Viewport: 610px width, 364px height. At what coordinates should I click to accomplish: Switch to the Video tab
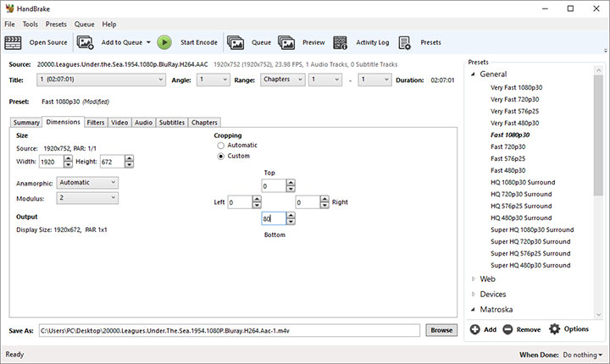pos(119,123)
